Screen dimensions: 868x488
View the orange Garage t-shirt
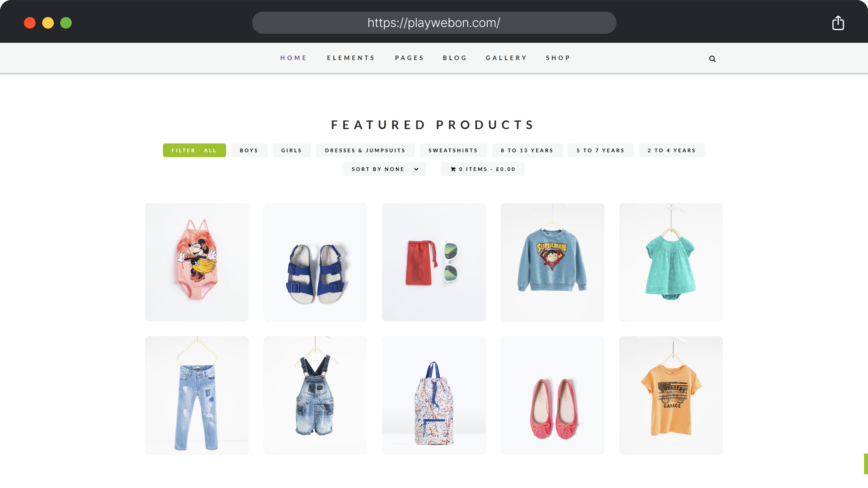[670, 395]
